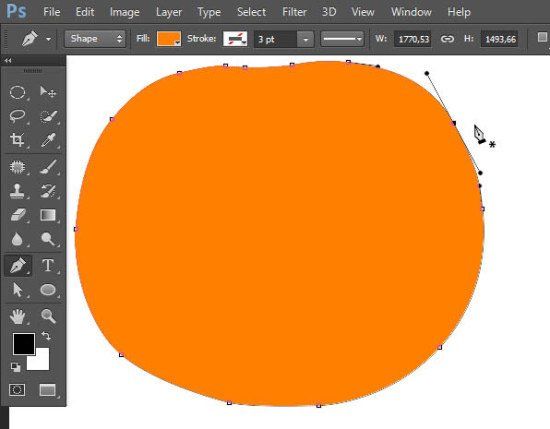Select the Gradient tool
The height and width of the screenshot is (429, 550).
click(48, 215)
